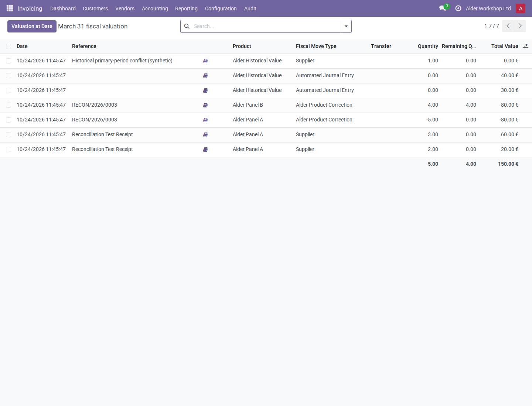The width and height of the screenshot is (532, 406).
Task: Click the RECON/2026/0003 reference for Alder Panel B
Action: click(x=95, y=105)
